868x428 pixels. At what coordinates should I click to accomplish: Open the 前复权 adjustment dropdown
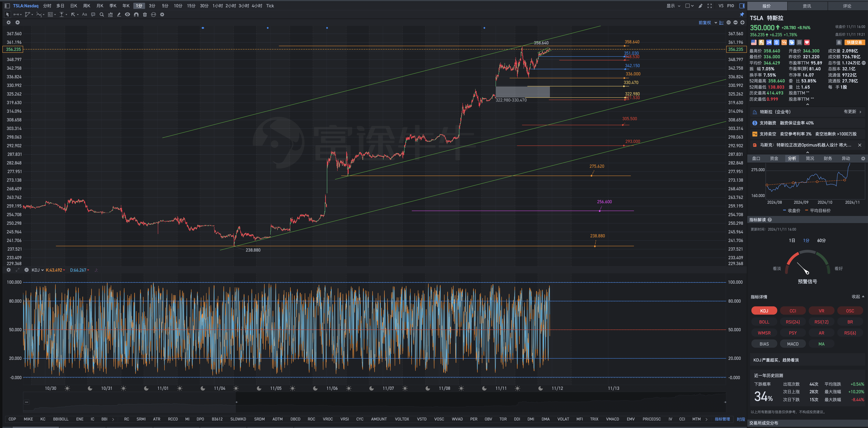[708, 23]
